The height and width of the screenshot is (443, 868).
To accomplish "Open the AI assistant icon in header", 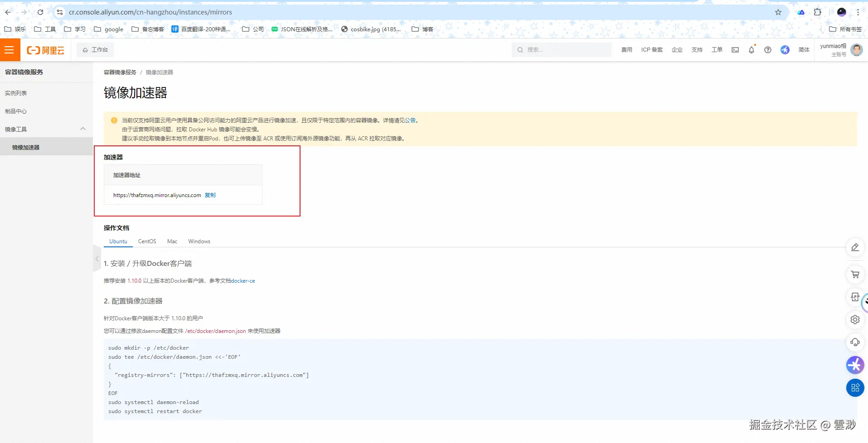I will pos(785,50).
